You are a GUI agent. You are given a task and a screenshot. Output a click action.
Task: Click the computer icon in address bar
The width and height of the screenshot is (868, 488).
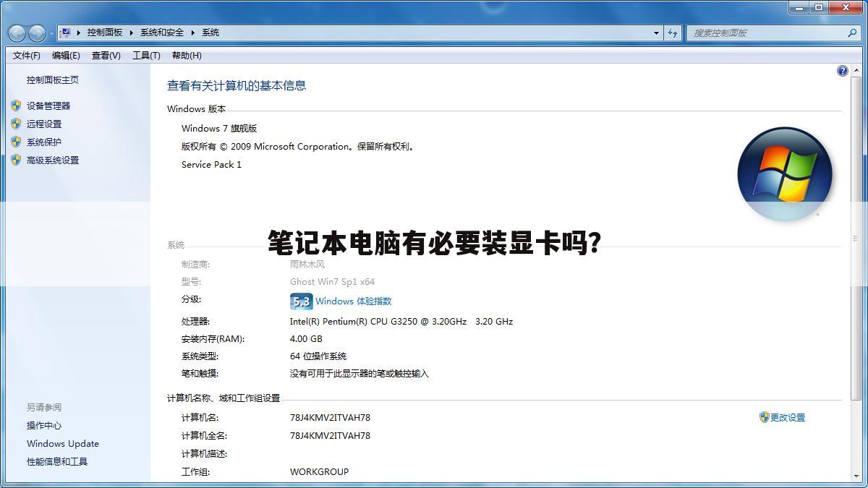coord(65,33)
